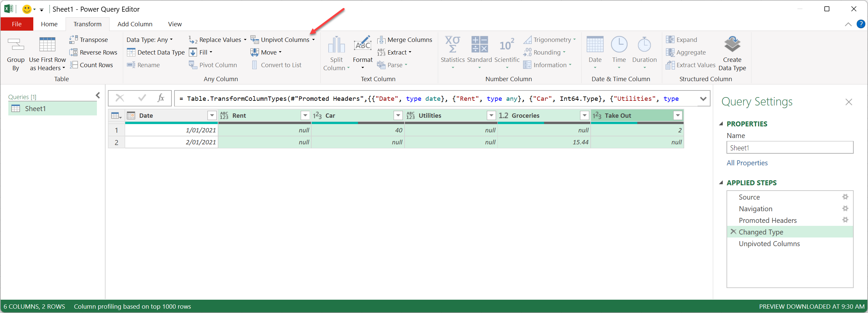The image size is (868, 313).
Task: Open the Groceries column filter dropdown
Action: pos(584,115)
